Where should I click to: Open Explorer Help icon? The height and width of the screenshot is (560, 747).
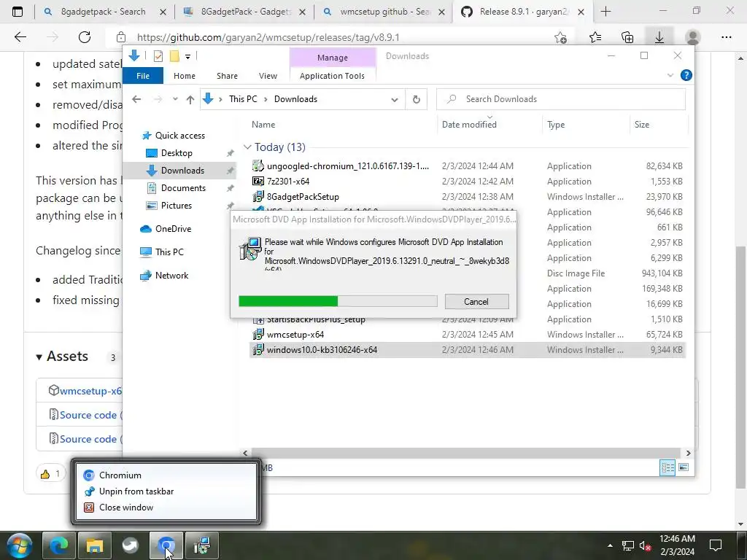686,75
